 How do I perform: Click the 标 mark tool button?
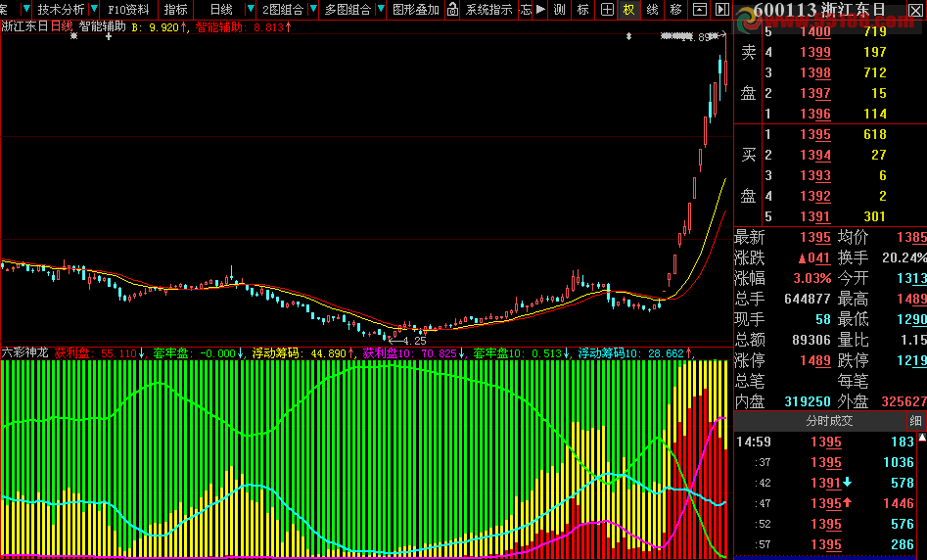(x=582, y=10)
